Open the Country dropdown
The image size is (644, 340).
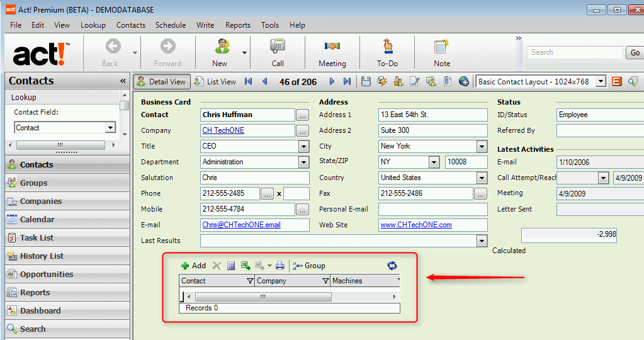click(x=482, y=178)
